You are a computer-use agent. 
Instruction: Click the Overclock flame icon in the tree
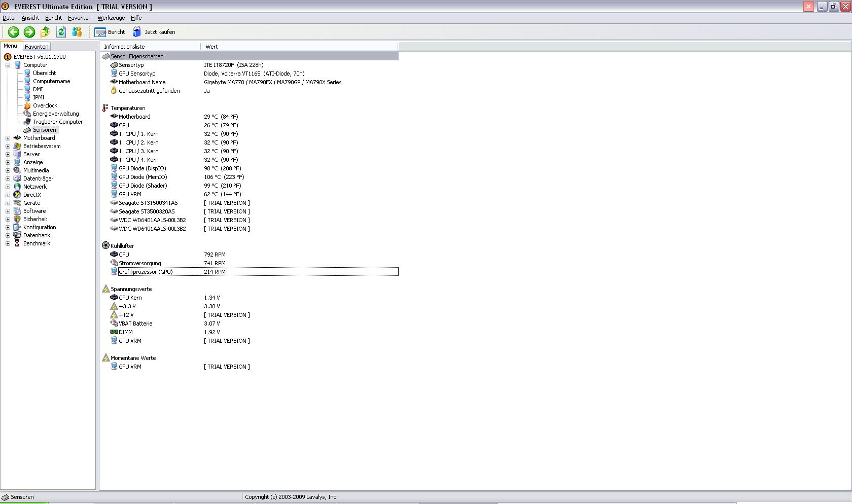point(27,105)
